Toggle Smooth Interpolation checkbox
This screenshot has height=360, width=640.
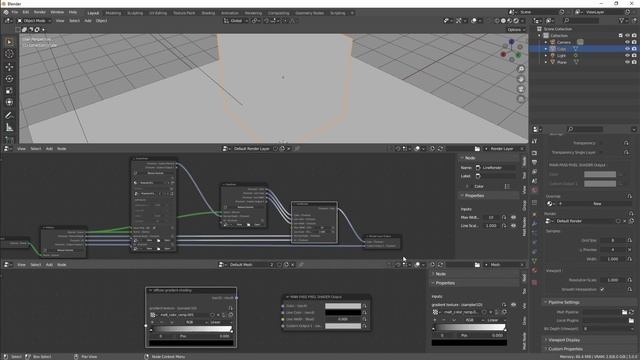602,289
